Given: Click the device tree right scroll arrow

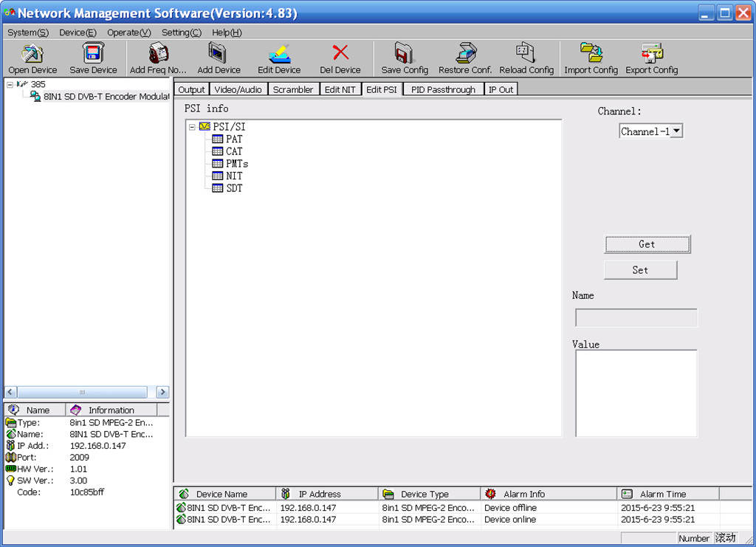Looking at the screenshot, I should tap(162, 392).
